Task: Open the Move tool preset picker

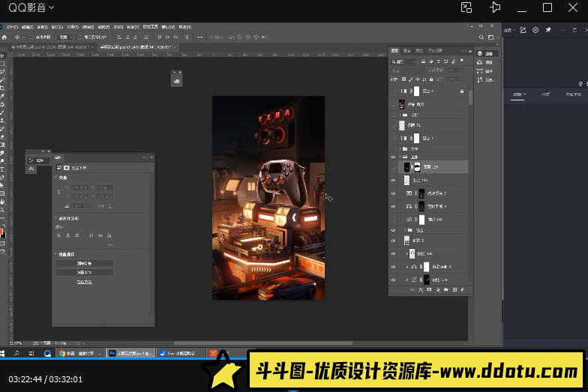Action: (22, 37)
